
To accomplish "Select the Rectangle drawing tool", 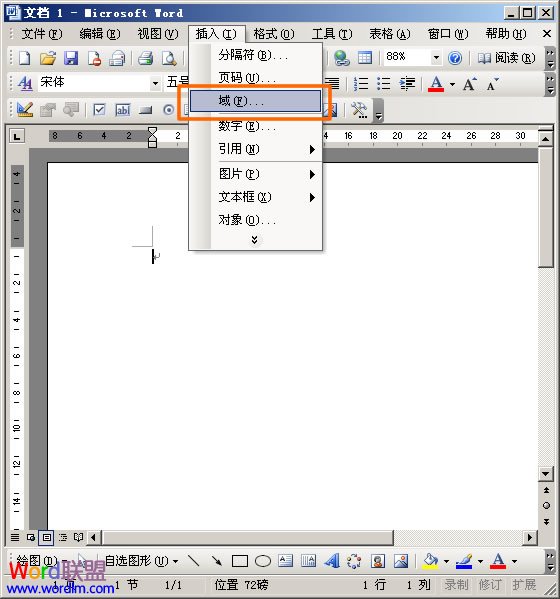I will coord(240,561).
